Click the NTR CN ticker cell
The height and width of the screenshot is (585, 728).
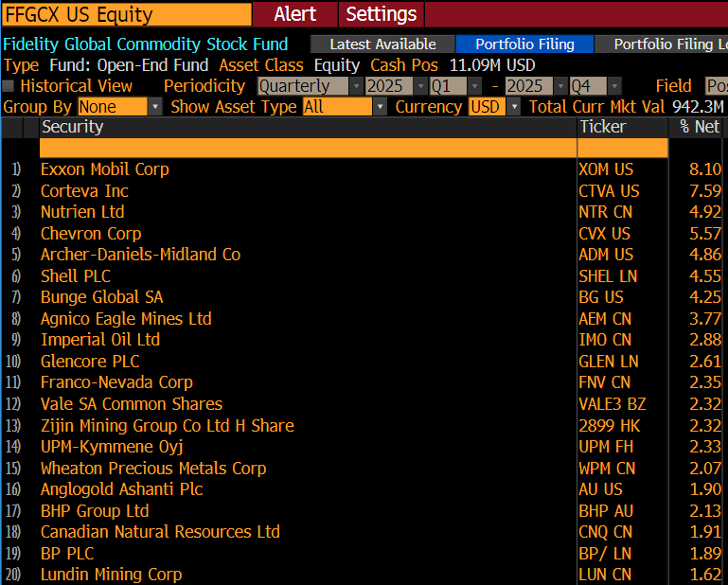click(x=606, y=212)
